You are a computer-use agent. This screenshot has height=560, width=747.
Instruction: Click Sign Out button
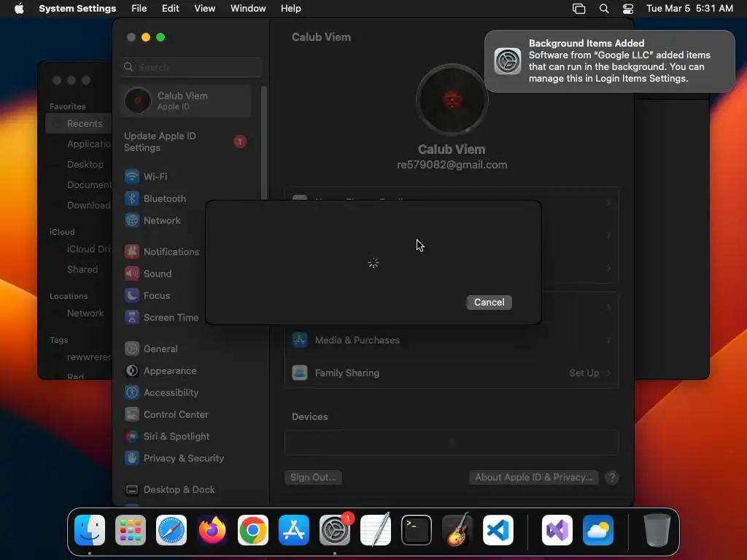313,477
